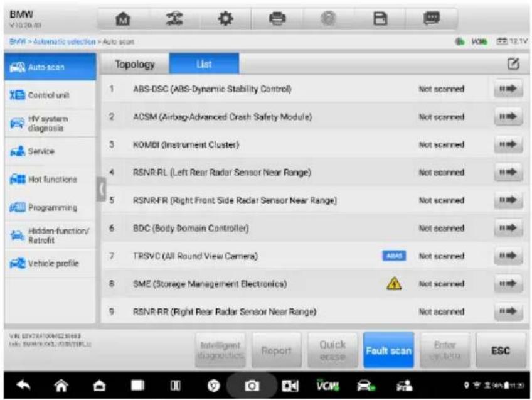Open Control unit in sidebar
The height and width of the screenshot is (400, 532).
50,95
